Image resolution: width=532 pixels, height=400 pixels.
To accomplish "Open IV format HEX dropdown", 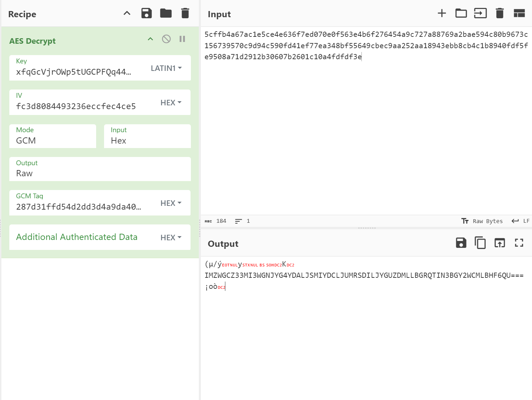I will coord(171,103).
